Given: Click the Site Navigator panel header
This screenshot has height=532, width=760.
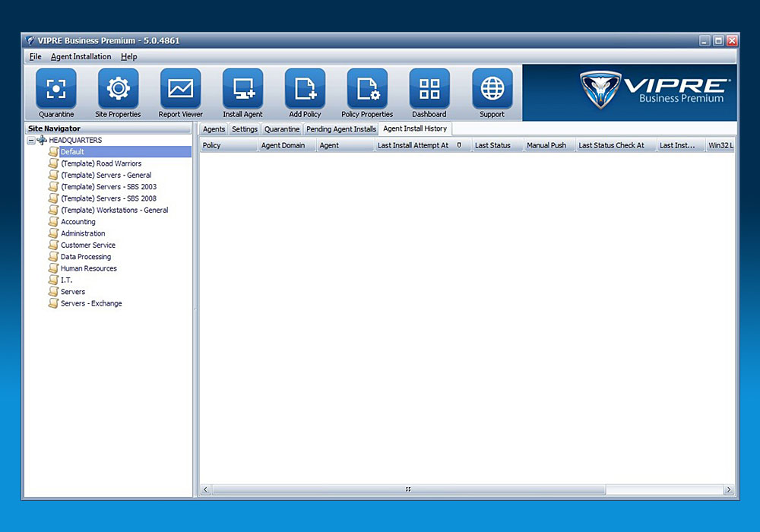Looking at the screenshot, I should 108,128.
